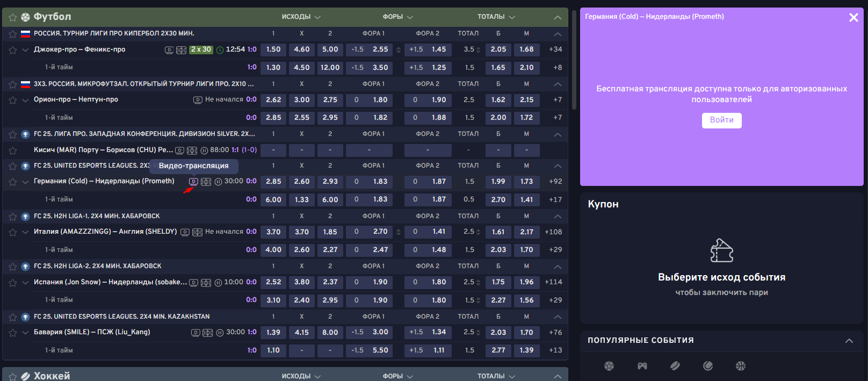This screenshot has height=381, width=868.
Task: Open field tracker for Италия – Англия
Action: pyautogui.click(x=197, y=232)
